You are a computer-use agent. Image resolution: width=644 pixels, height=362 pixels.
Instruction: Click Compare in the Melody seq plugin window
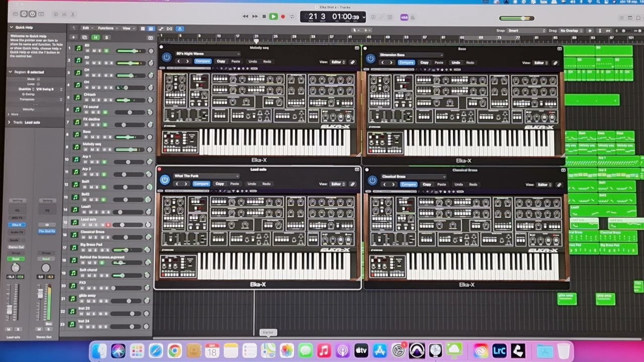(203, 61)
